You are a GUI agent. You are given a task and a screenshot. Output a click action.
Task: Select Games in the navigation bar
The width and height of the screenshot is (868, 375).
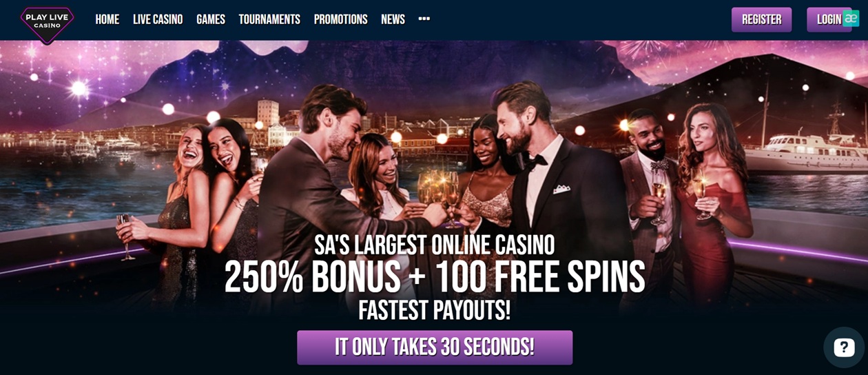tap(211, 19)
